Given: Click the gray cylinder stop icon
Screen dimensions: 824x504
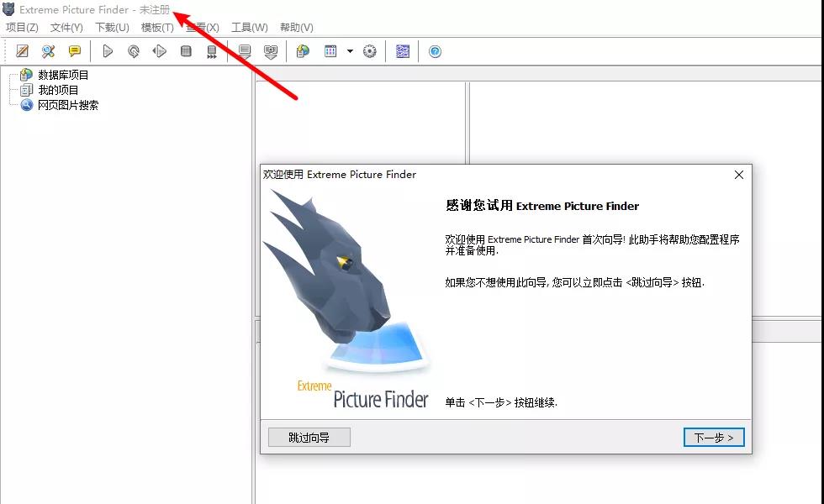Looking at the screenshot, I should (x=186, y=51).
